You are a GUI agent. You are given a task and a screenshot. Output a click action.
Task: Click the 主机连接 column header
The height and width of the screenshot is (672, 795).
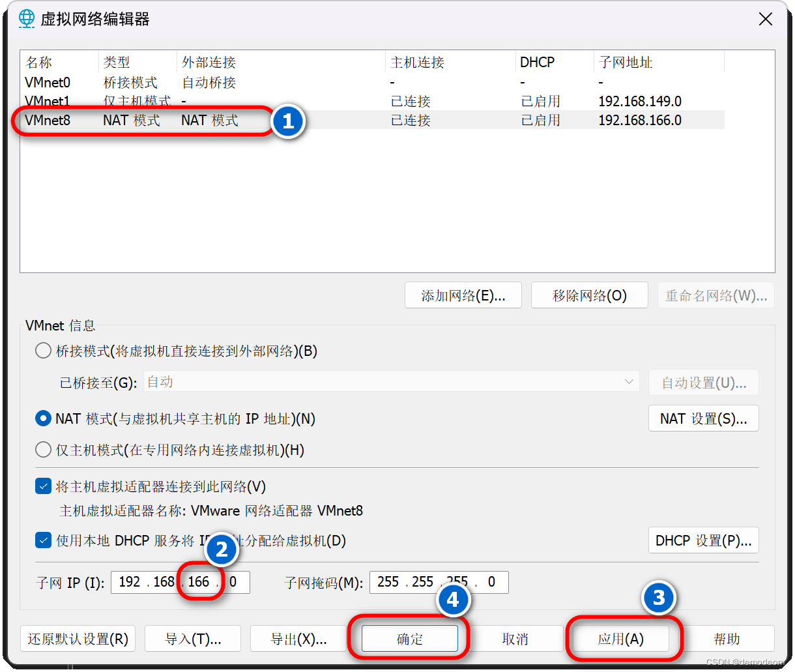(450, 63)
